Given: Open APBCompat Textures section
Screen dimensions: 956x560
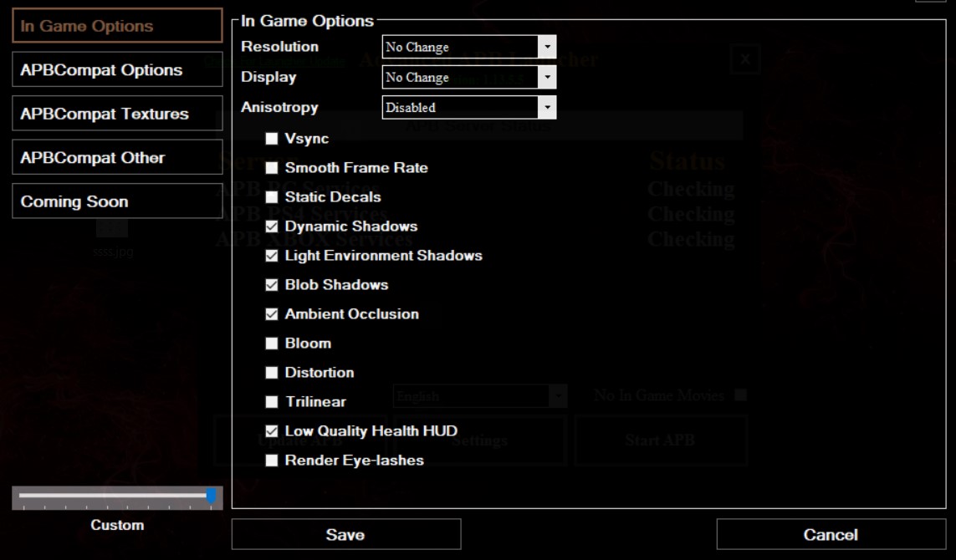Looking at the screenshot, I should [117, 114].
